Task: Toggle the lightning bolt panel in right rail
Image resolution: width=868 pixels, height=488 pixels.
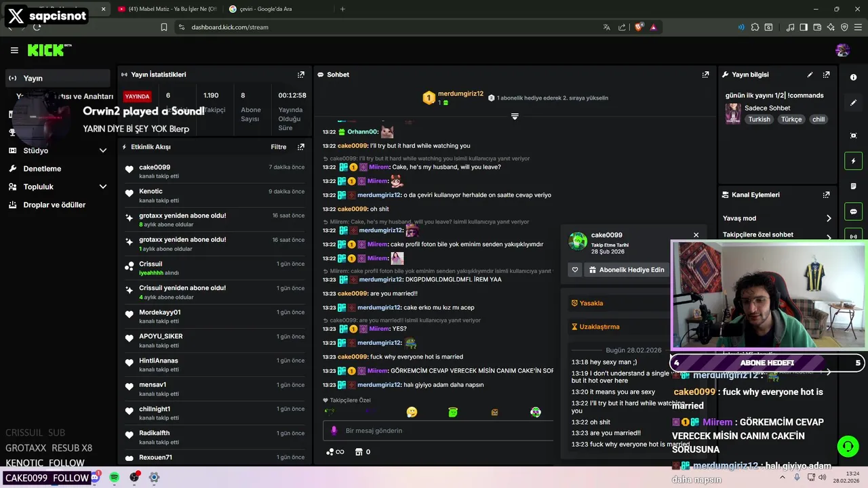Action: point(853,161)
